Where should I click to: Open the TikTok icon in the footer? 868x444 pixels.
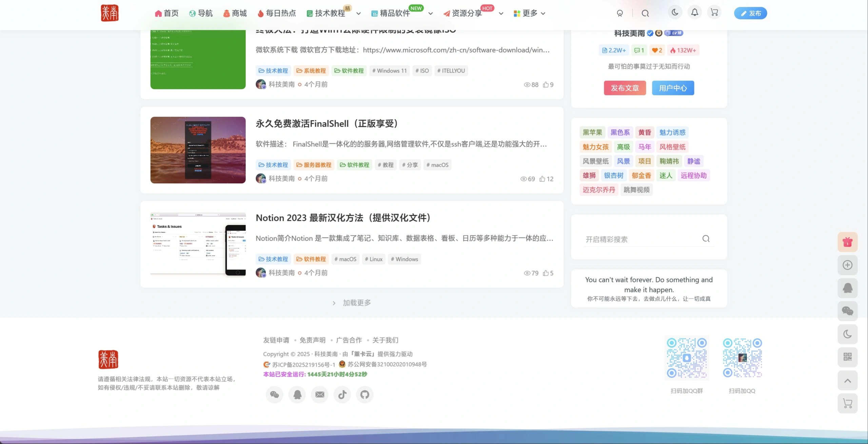[342, 394]
